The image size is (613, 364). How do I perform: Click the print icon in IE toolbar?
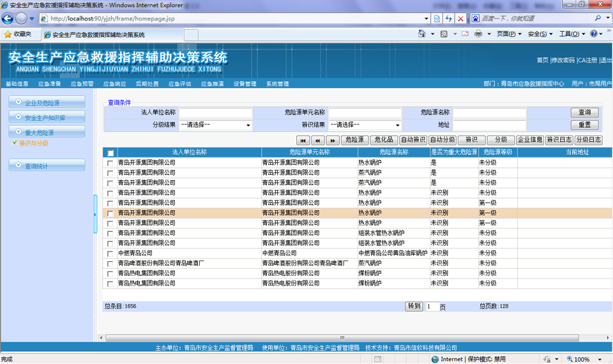[x=478, y=34]
